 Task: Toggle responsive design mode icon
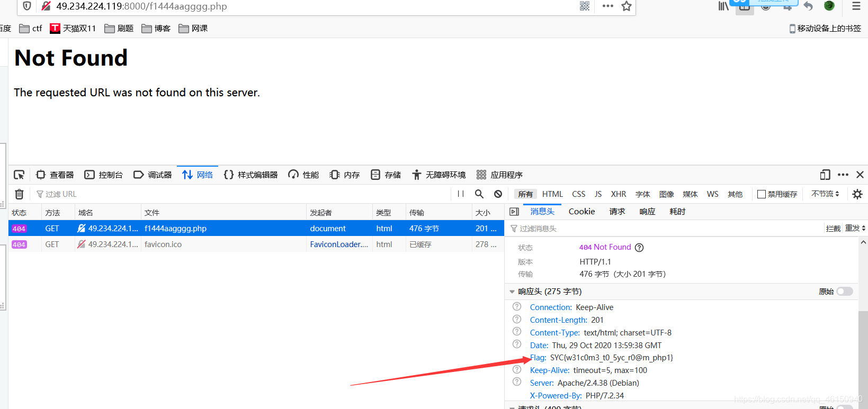825,175
